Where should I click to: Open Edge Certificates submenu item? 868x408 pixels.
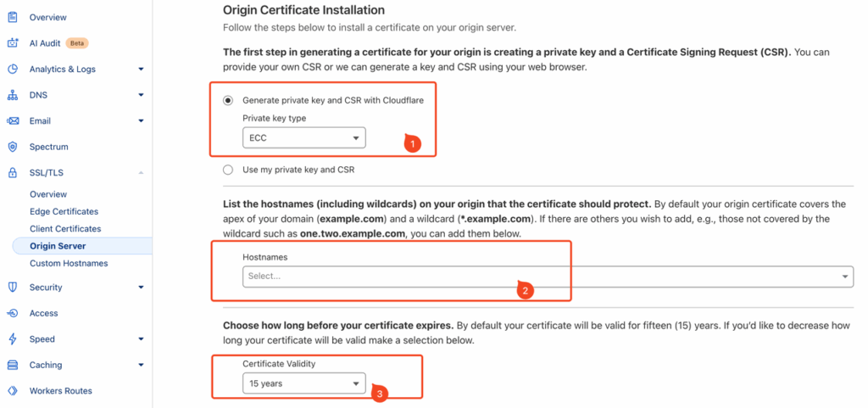click(x=64, y=211)
